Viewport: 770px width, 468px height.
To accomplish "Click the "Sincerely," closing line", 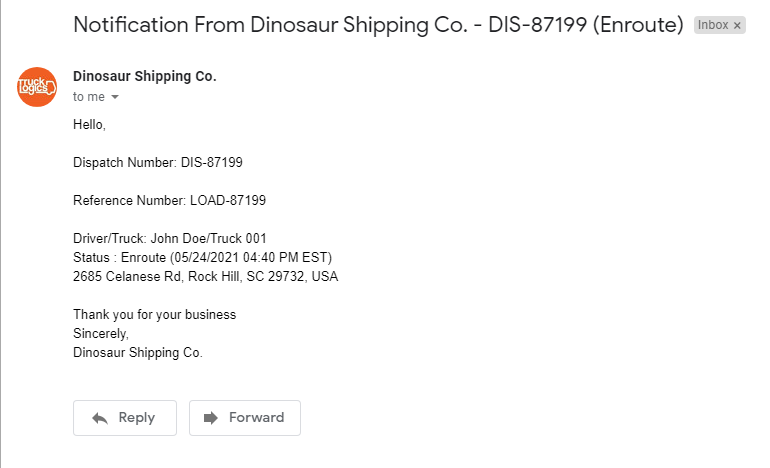I will (x=101, y=333).
